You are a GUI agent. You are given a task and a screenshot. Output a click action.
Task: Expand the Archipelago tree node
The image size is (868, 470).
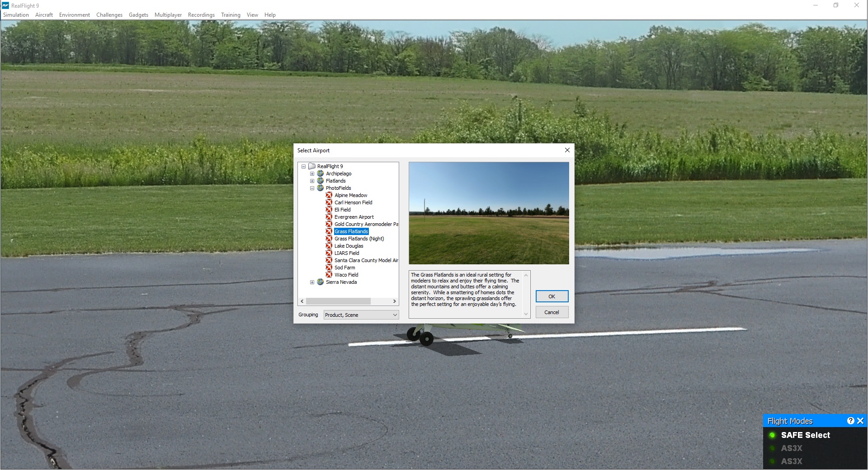pos(312,174)
